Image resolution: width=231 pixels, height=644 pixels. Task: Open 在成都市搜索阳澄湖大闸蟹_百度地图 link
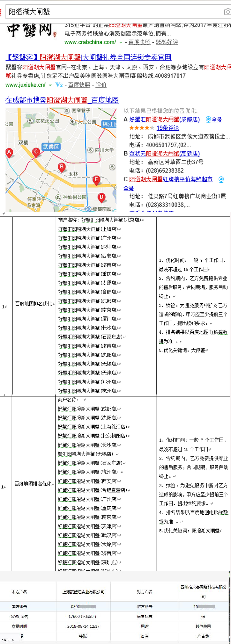(x=62, y=100)
